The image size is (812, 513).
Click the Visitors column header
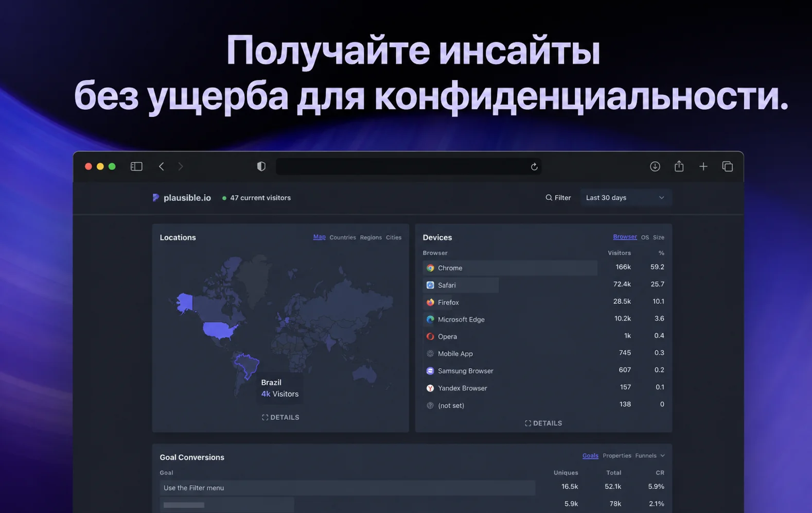pos(619,253)
